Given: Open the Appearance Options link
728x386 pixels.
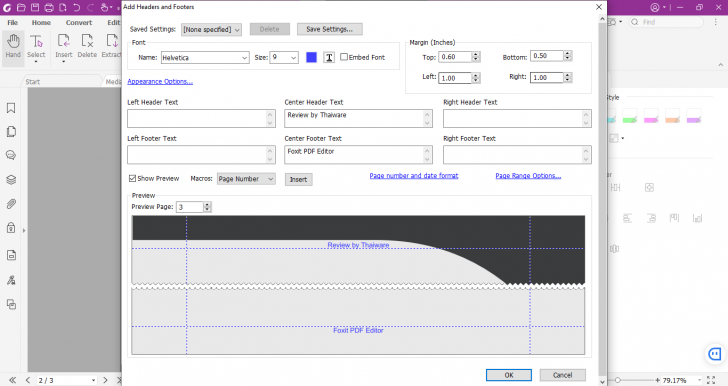Looking at the screenshot, I should tap(160, 81).
